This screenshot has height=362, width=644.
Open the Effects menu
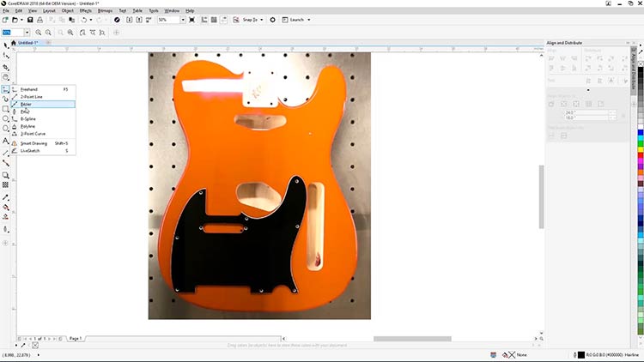pyautogui.click(x=85, y=10)
